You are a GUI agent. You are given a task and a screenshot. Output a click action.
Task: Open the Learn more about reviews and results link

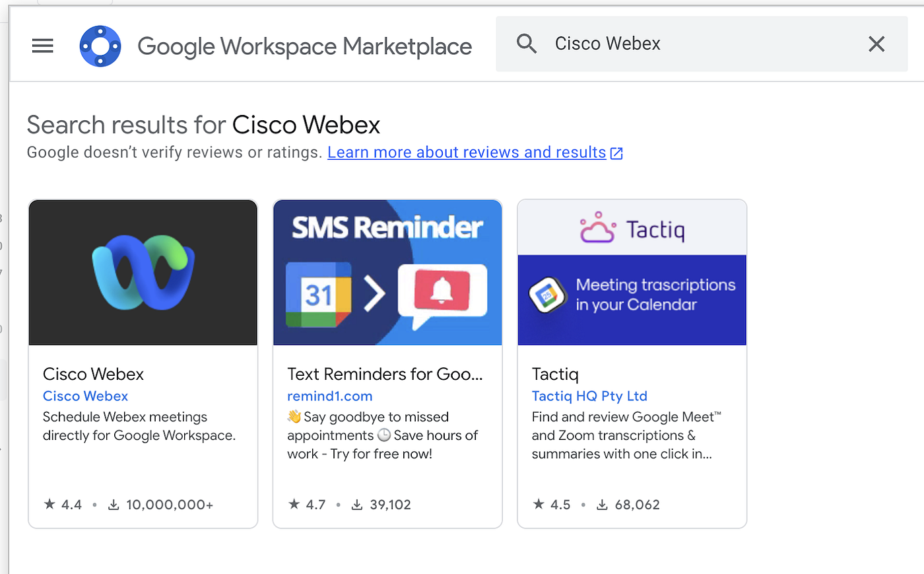[x=466, y=152]
